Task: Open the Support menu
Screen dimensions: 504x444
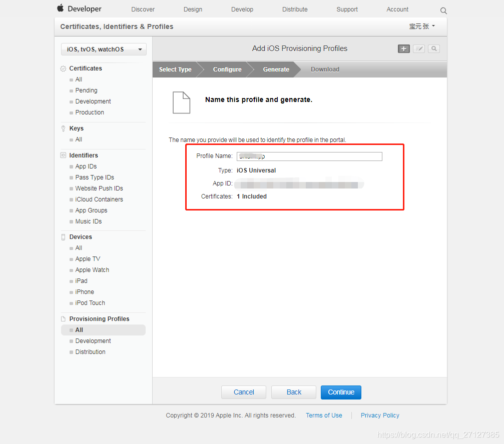Action: click(x=347, y=9)
